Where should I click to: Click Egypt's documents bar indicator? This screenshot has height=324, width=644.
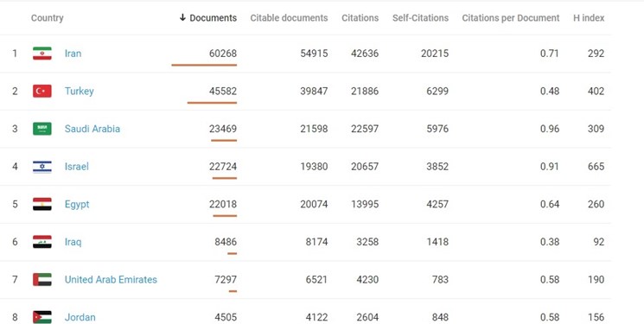(x=225, y=216)
